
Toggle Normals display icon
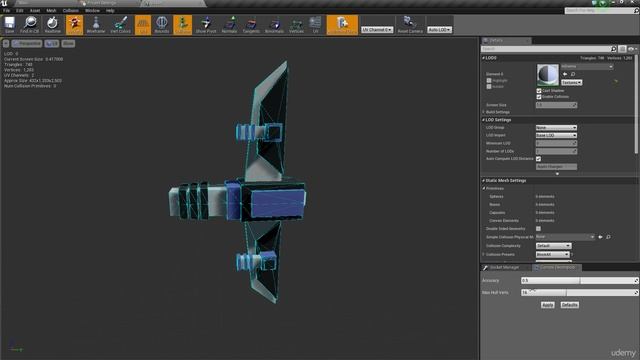pyautogui.click(x=229, y=24)
